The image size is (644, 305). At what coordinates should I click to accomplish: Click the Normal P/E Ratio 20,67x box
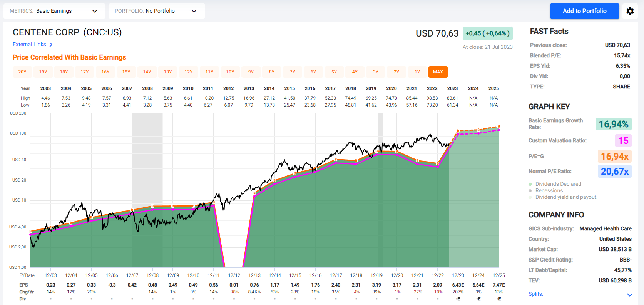(x=614, y=172)
